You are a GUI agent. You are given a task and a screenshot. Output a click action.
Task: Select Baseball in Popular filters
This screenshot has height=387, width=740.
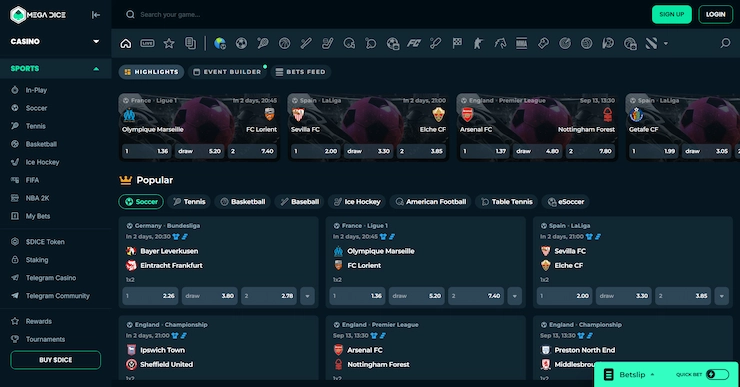[300, 202]
